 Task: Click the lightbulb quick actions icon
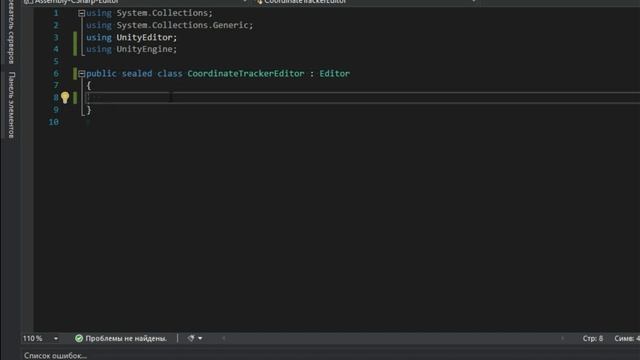point(65,97)
